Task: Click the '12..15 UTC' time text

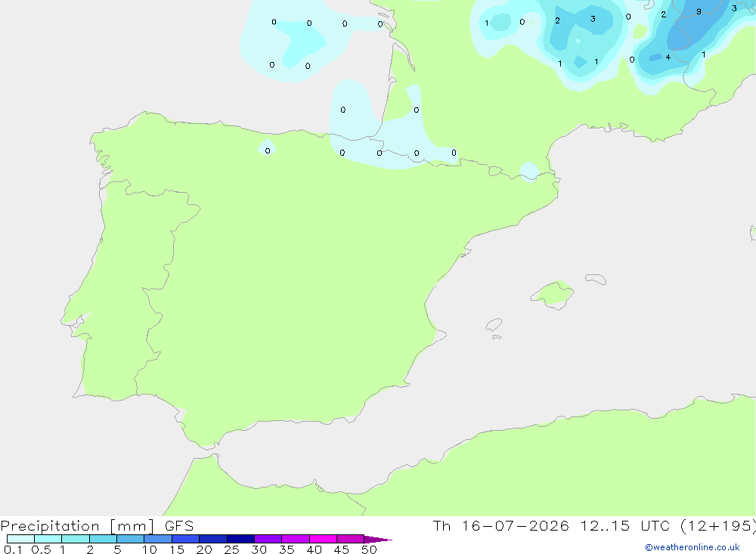Action: click(625, 525)
